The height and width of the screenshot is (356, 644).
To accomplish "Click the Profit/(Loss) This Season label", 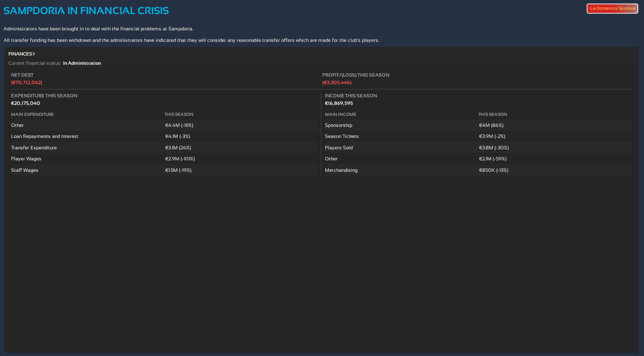I will pyautogui.click(x=356, y=75).
